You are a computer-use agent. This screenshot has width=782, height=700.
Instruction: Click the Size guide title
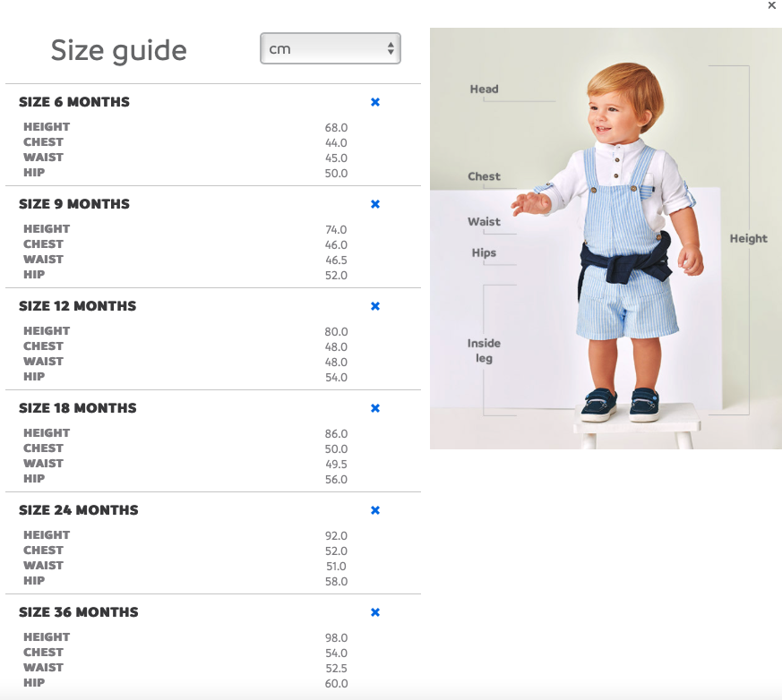click(119, 51)
